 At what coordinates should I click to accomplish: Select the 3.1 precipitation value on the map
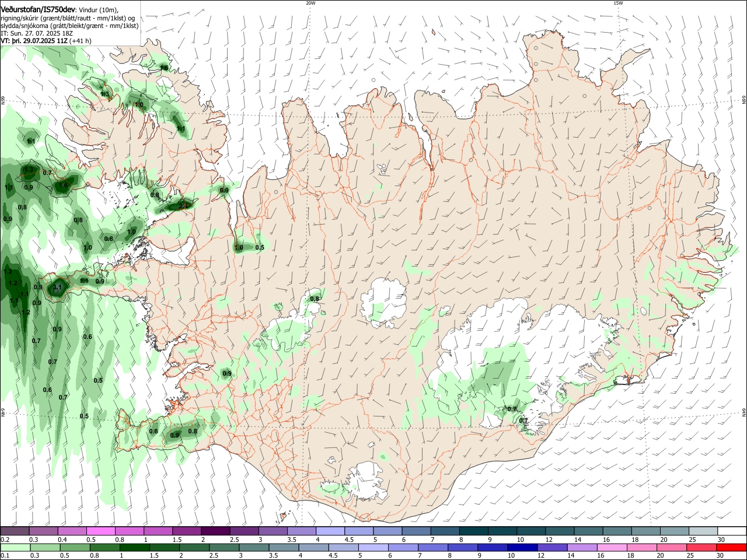pos(57,288)
